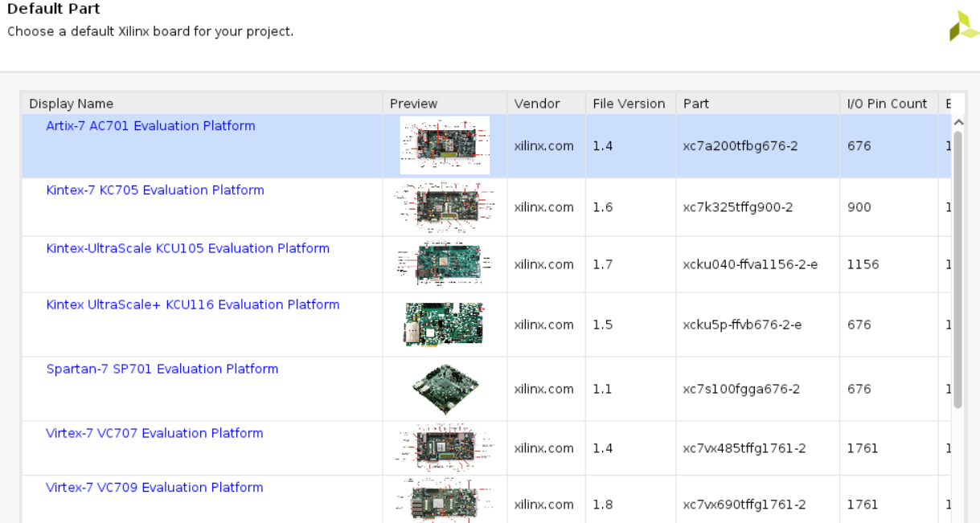
Task: Click the KCU116 board preview image
Action: (444, 324)
